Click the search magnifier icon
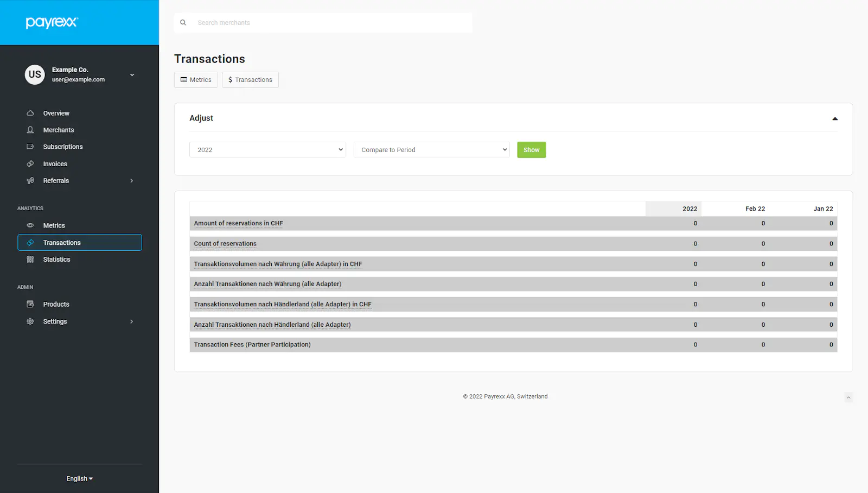This screenshot has height=493, width=868. pos(183,22)
